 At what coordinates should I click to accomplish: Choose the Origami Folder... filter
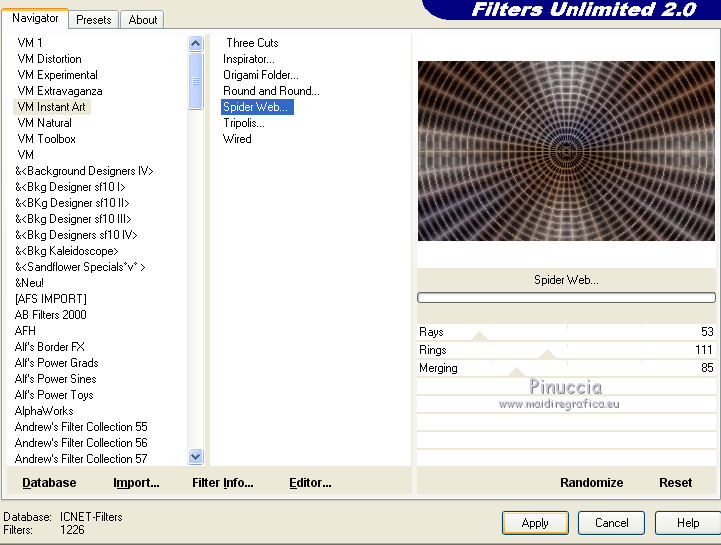[261, 75]
